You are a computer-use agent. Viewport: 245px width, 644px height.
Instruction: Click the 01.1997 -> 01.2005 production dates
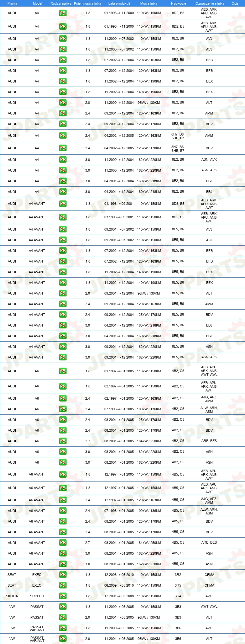pyautogui.click(x=119, y=371)
